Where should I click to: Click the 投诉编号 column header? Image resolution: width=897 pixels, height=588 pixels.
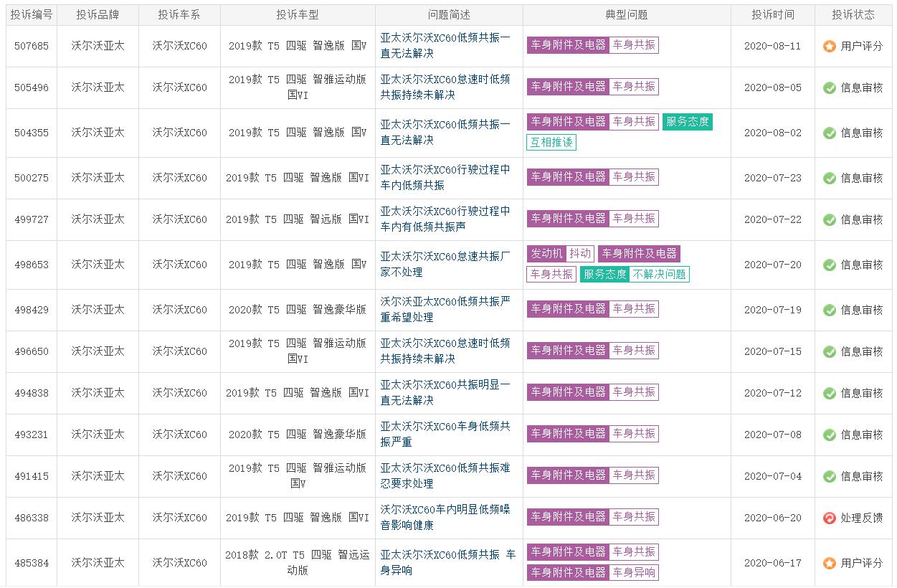coord(32,15)
